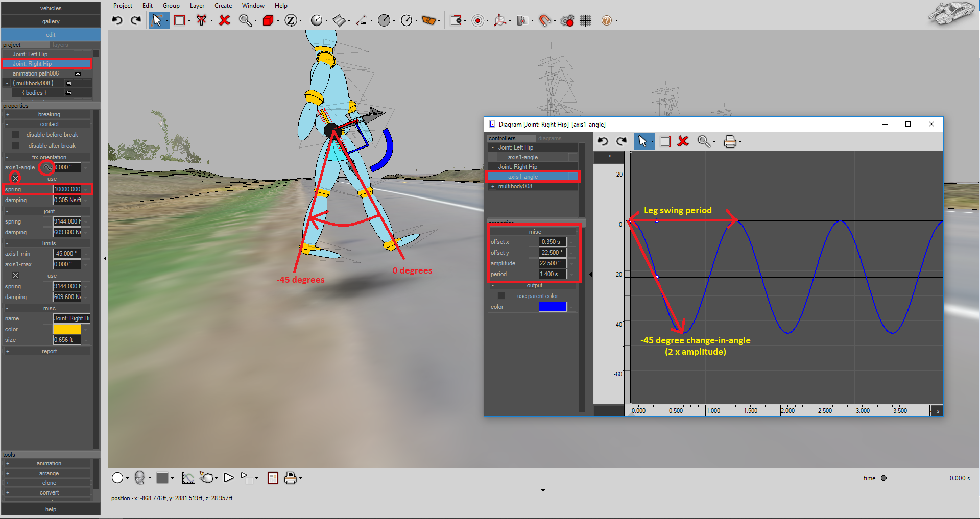Click the yellow joint color swatch

pos(67,329)
